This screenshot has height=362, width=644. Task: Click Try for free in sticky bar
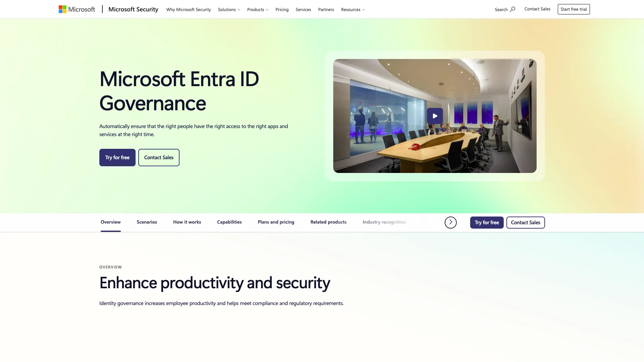pyautogui.click(x=487, y=223)
